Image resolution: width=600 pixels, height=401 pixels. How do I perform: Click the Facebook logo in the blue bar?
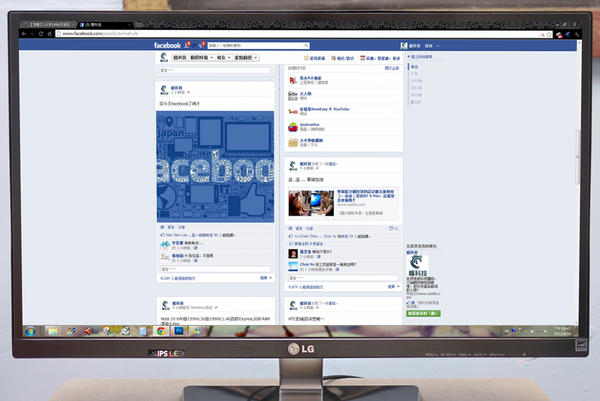(167, 45)
